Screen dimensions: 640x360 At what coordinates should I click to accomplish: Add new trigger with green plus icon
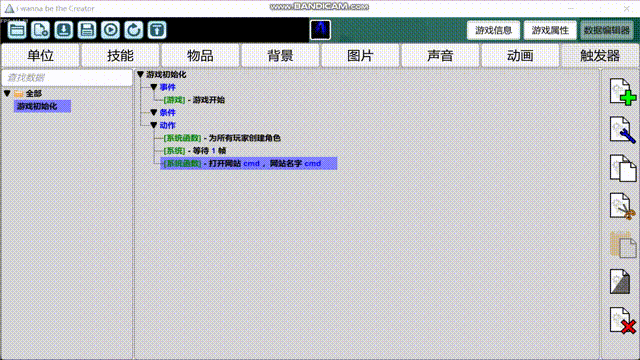(622, 92)
